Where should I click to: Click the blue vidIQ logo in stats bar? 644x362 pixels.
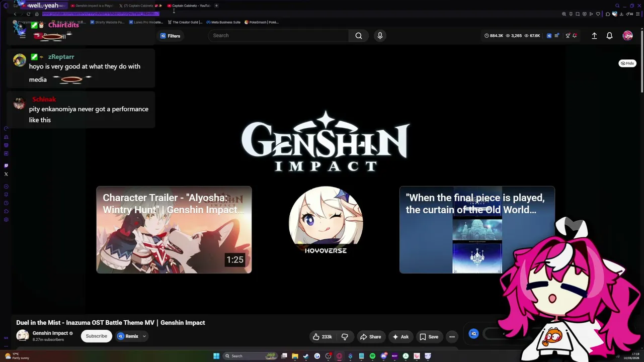(x=549, y=36)
